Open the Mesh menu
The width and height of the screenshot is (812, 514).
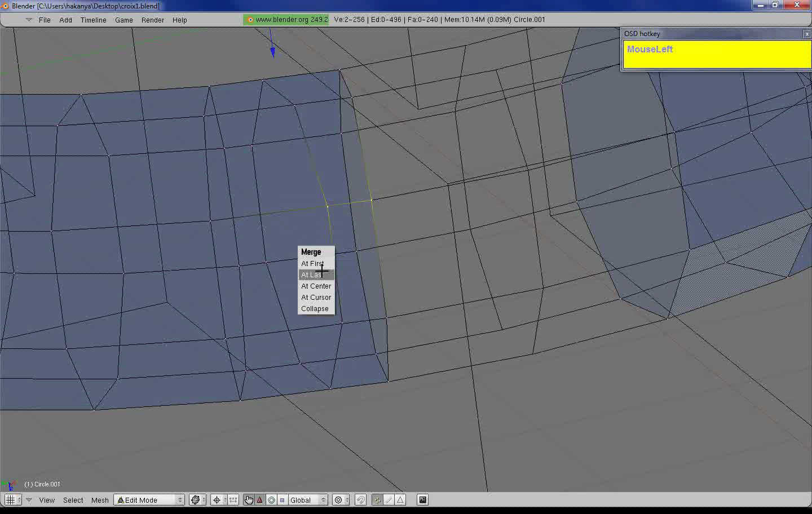100,500
